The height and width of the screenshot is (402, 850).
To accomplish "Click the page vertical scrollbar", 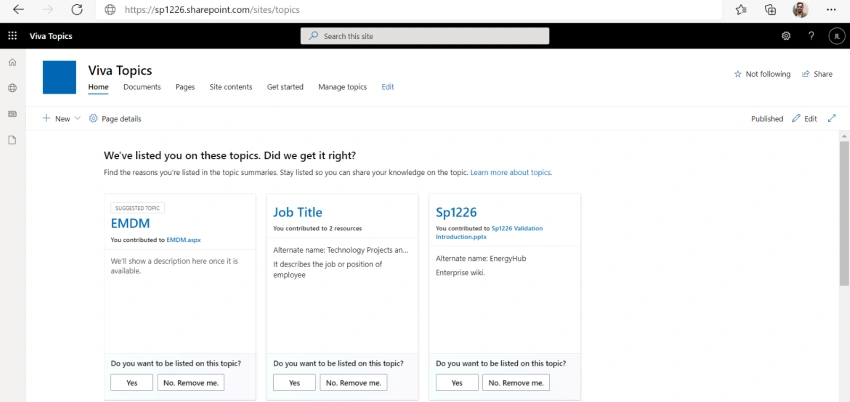I will (845, 213).
